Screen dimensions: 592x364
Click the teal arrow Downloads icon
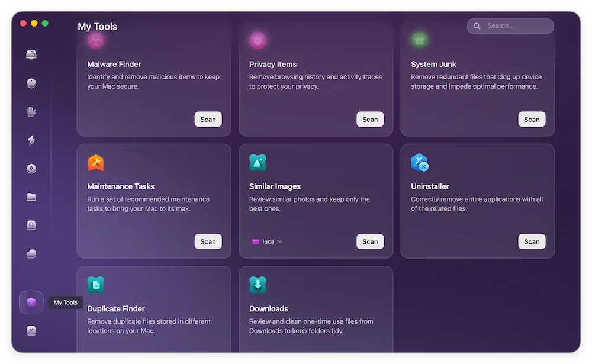pos(258,285)
